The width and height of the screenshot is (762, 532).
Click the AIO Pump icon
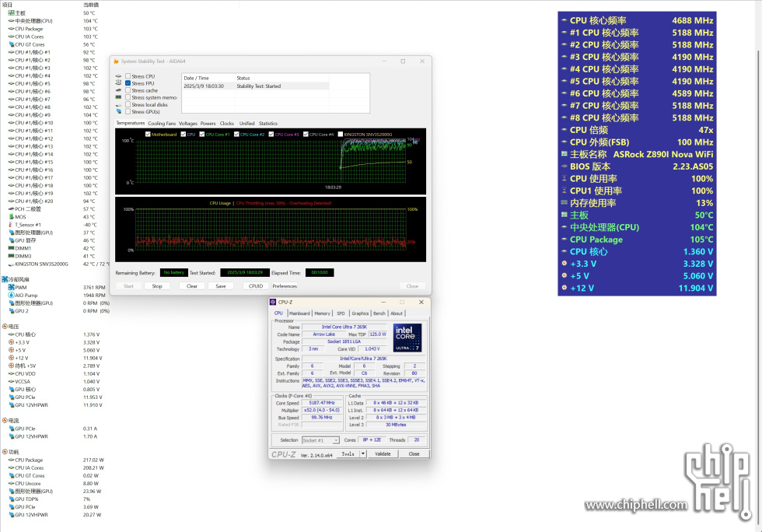(x=11, y=296)
